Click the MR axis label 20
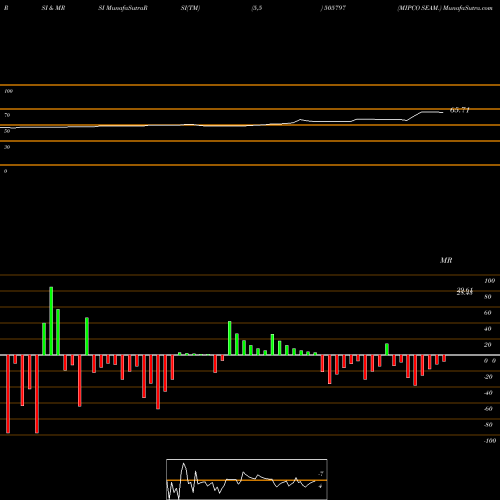This screenshot has height=500, width=500. click(x=488, y=345)
